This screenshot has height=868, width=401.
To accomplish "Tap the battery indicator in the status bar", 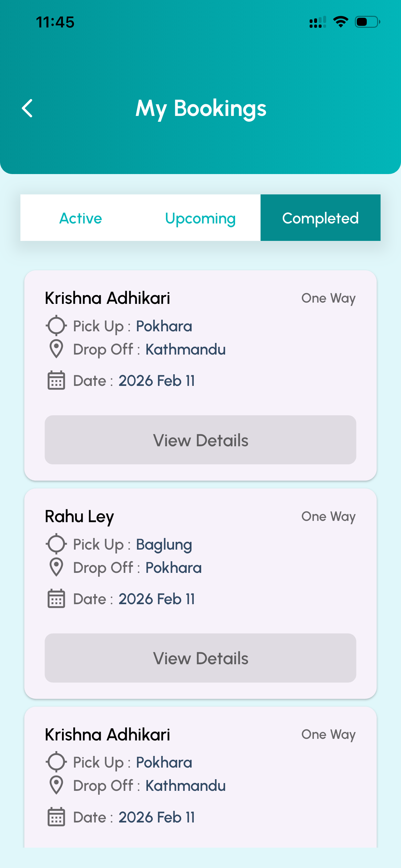I will [x=367, y=22].
